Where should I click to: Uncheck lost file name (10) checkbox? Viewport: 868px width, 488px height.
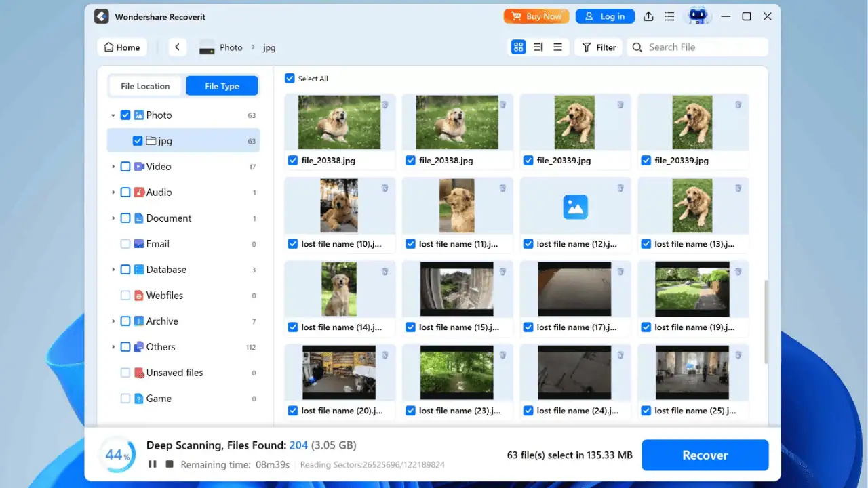(293, 244)
